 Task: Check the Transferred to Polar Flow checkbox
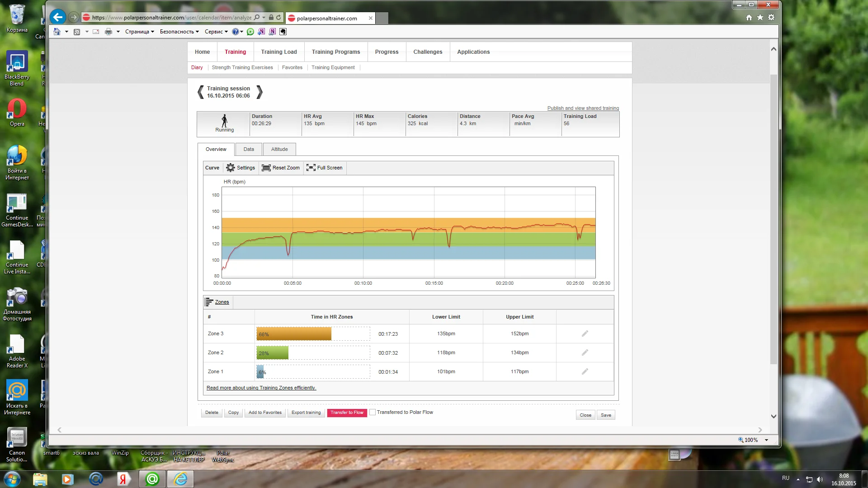pyautogui.click(x=373, y=412)
